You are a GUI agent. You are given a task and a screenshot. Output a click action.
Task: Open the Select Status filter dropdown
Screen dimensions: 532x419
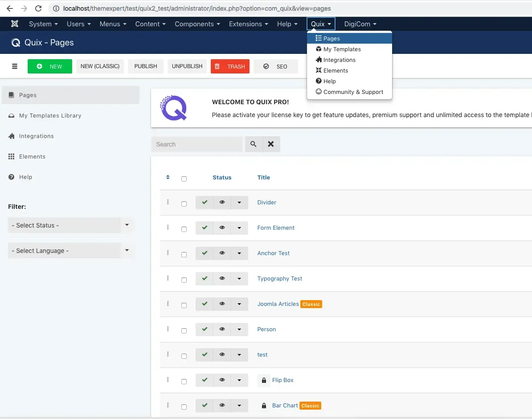click(70, 225)
